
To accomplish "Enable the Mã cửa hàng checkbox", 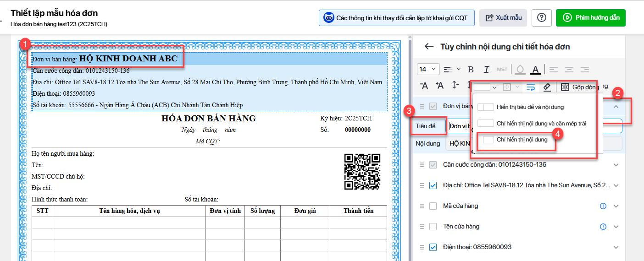I will pyautogui.click(x=433, y=206).
